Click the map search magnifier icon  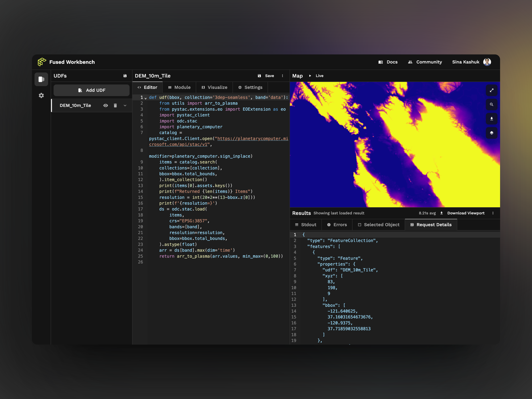click(492, 105)
